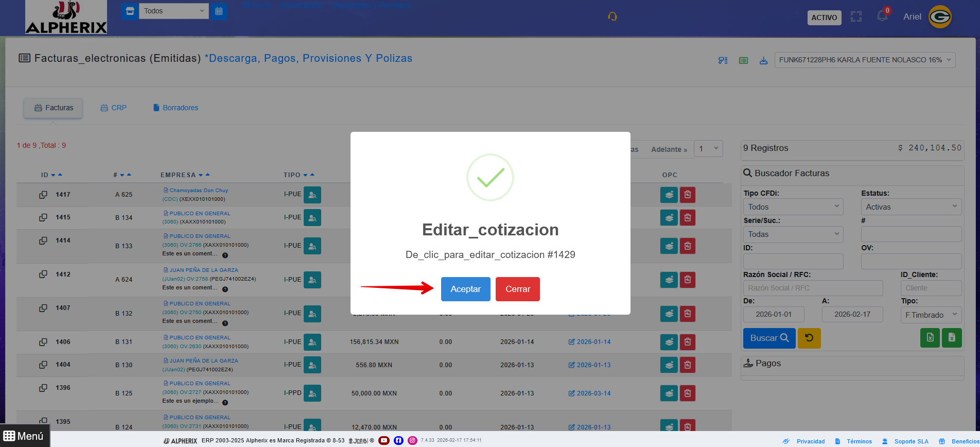The width and height of the screenshot is (980, 447).
Task: Click the download icon near company selector
Action: (x=763, y=60)
